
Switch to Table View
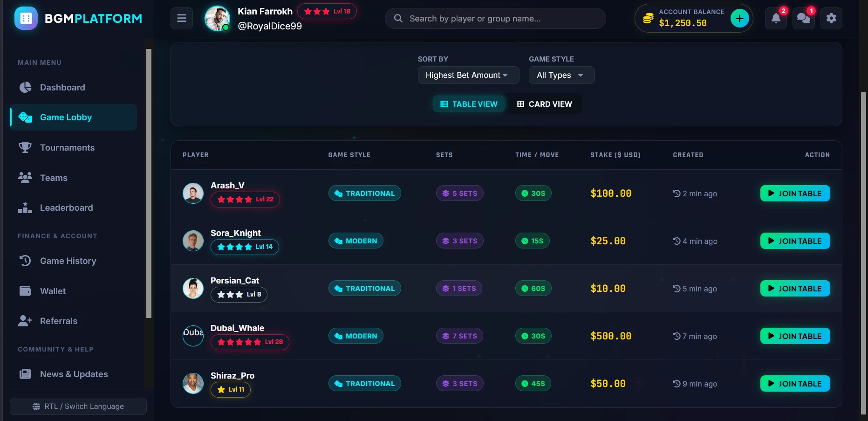tap(469, 104)
